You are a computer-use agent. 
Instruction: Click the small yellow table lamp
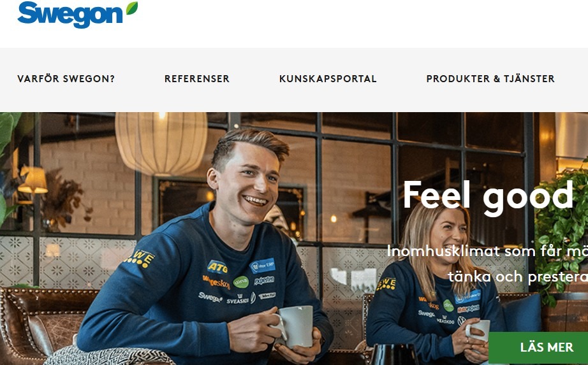(x=33, y=180)
